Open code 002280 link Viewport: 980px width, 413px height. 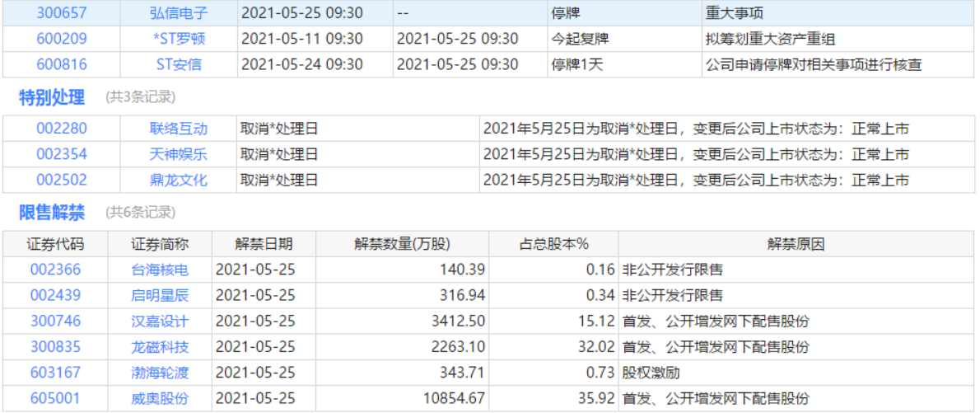pos(61,129)
